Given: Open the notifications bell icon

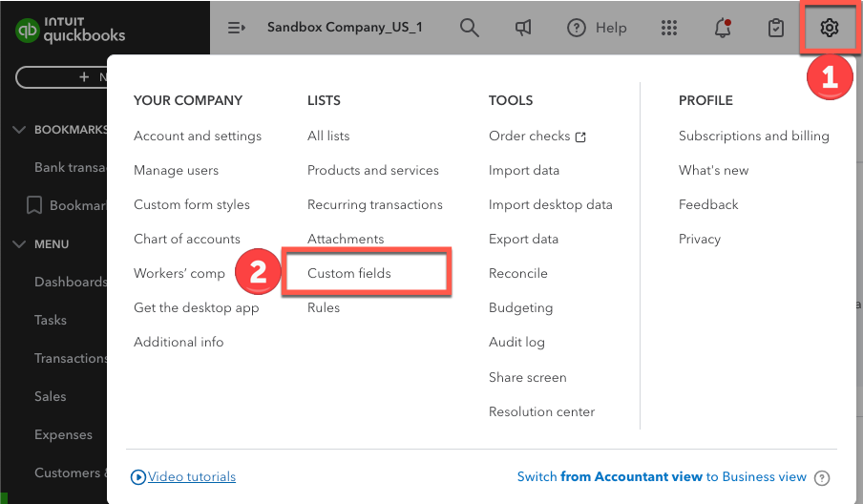Looking at the screenshot, I should pyautogui.click(x=723, y=29).
